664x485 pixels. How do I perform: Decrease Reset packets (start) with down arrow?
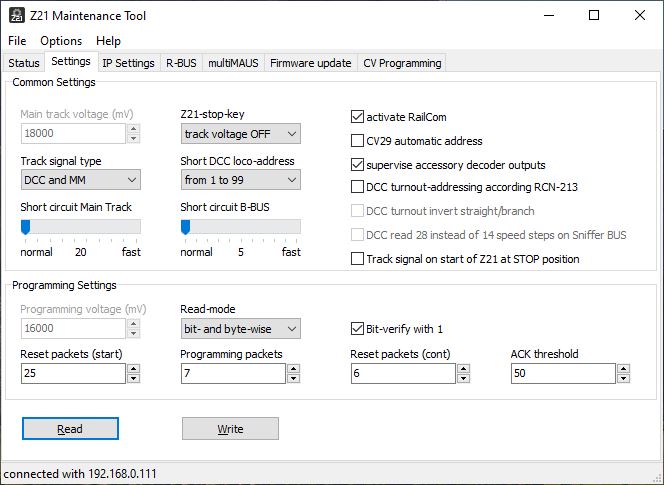point(133,378)
